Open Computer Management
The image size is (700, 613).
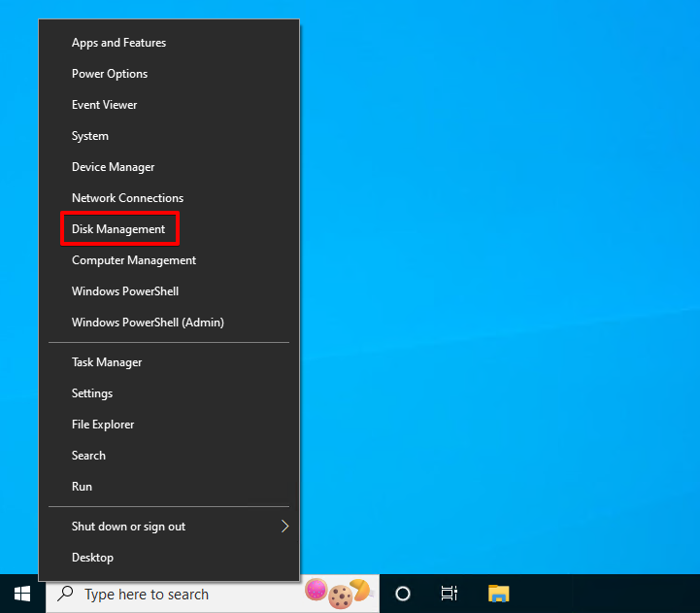(x=134, y=260)
